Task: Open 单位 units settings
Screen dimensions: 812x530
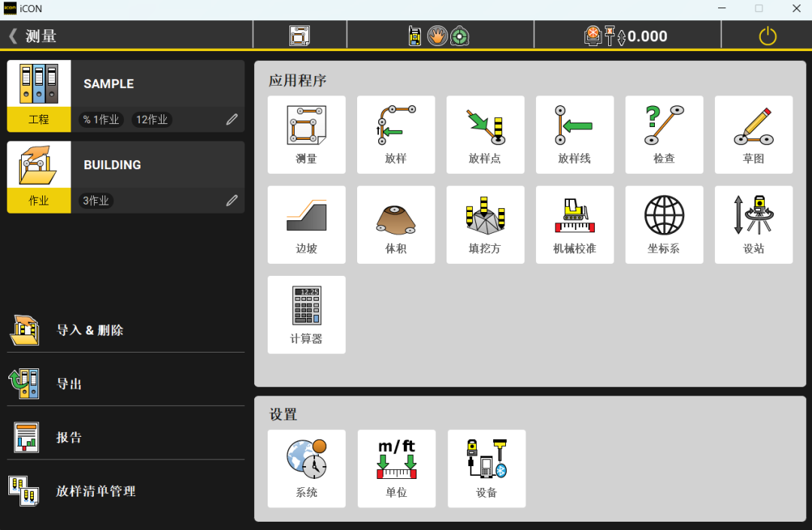Action: 396,468
